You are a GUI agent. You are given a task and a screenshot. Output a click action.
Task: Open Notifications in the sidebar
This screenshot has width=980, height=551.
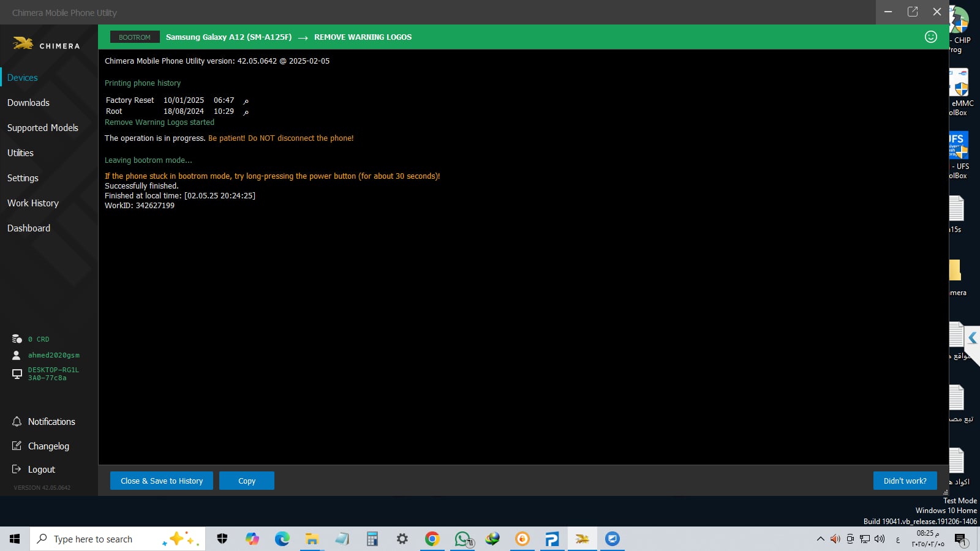(x=51, y=422)
